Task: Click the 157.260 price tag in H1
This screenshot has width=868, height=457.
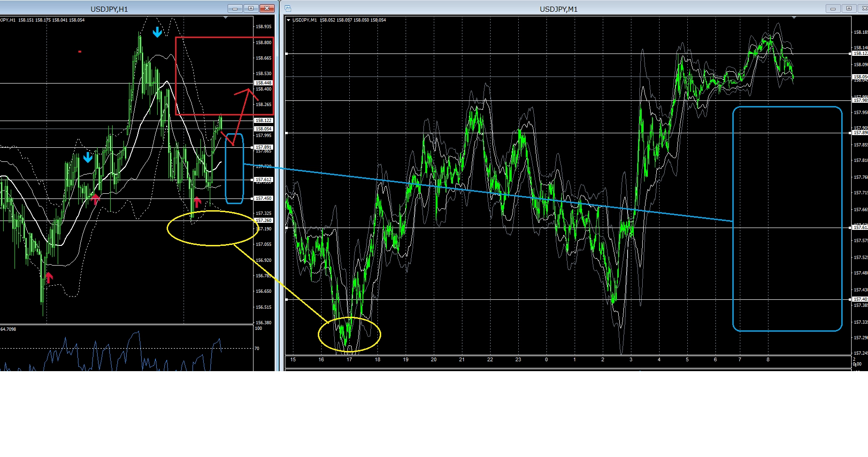Action: [263, 221]
